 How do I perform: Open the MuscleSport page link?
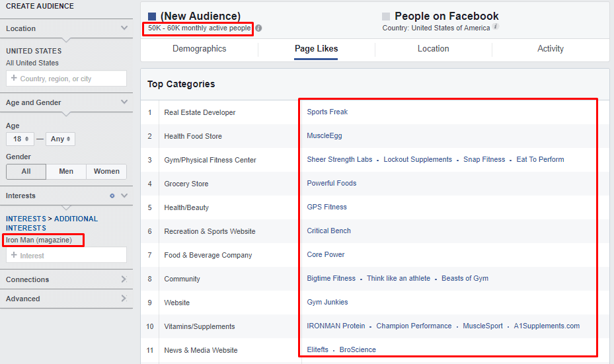[482, 326]
